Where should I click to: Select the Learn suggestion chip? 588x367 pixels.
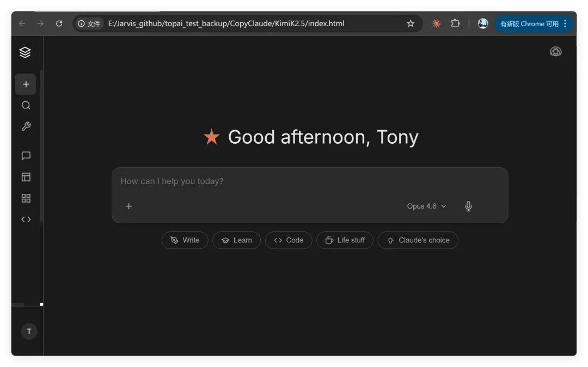click(236, 240)
